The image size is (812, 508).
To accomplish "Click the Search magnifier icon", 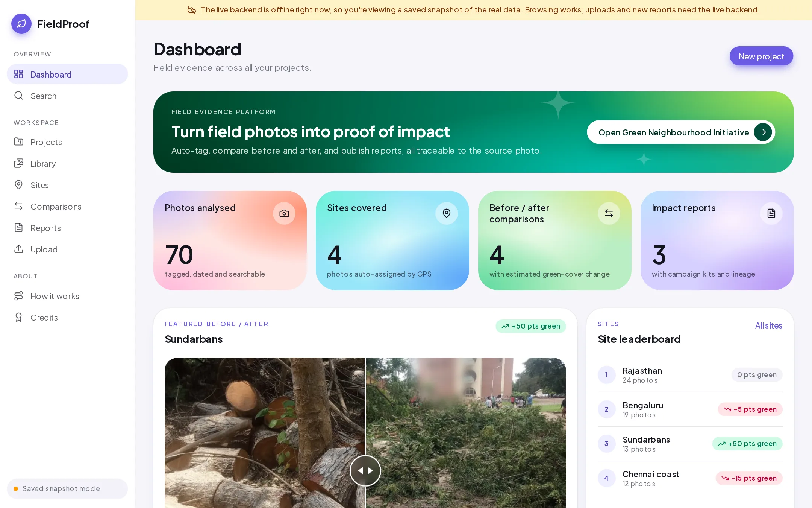I will pyautogui.click(x=18, y=96).
